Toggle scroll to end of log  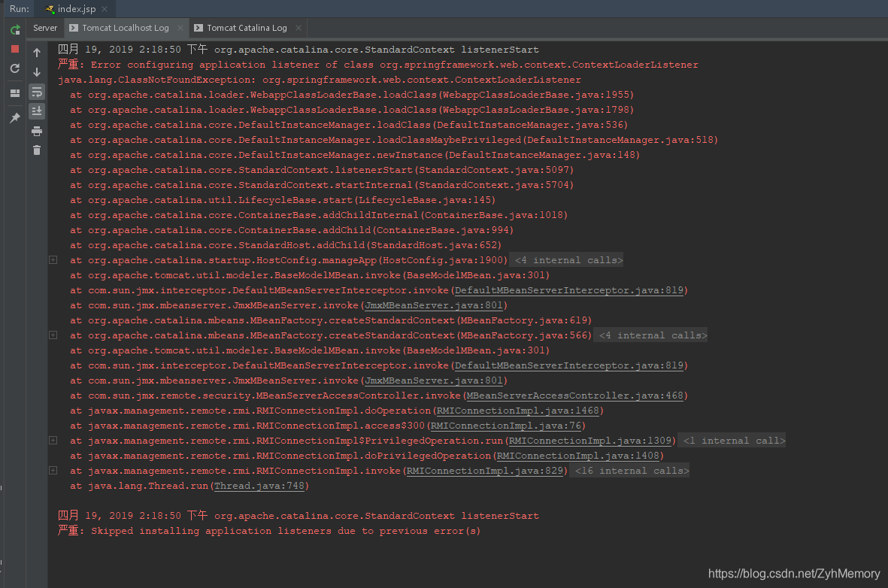click(37, 111)
